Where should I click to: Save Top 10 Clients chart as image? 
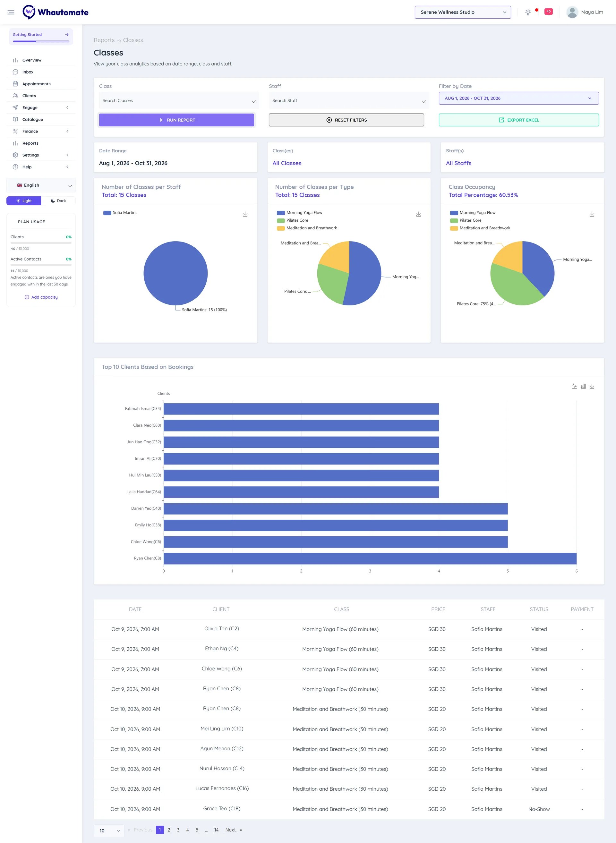592,386
